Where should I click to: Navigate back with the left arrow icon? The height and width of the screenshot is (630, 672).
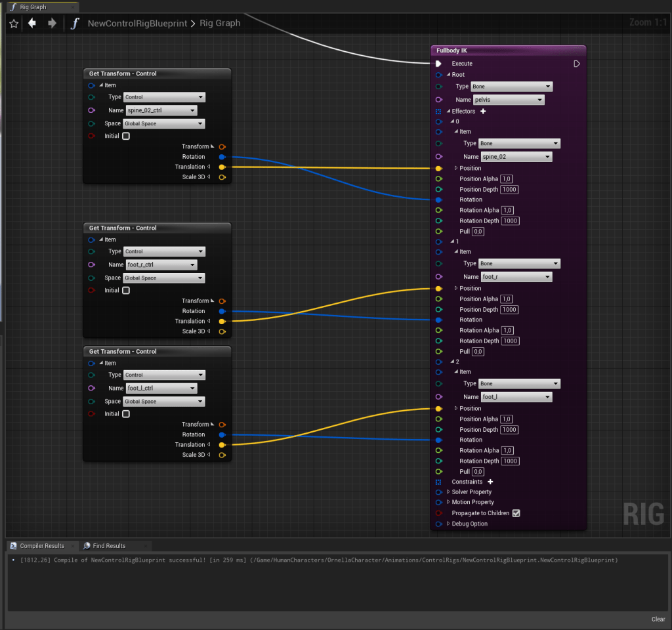point(31,24)
